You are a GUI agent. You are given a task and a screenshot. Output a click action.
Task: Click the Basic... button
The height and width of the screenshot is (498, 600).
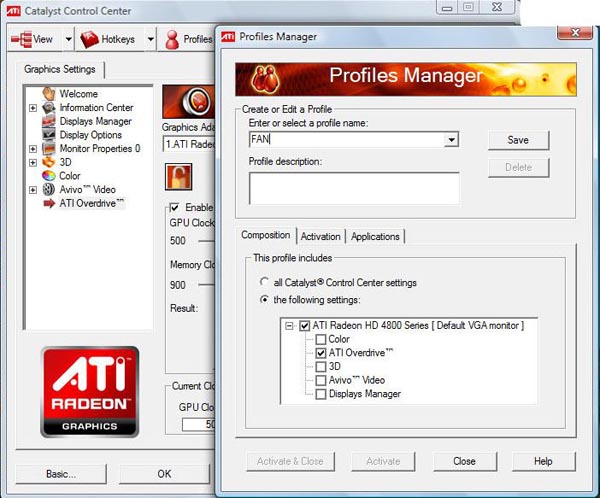(x=61, y=474)
